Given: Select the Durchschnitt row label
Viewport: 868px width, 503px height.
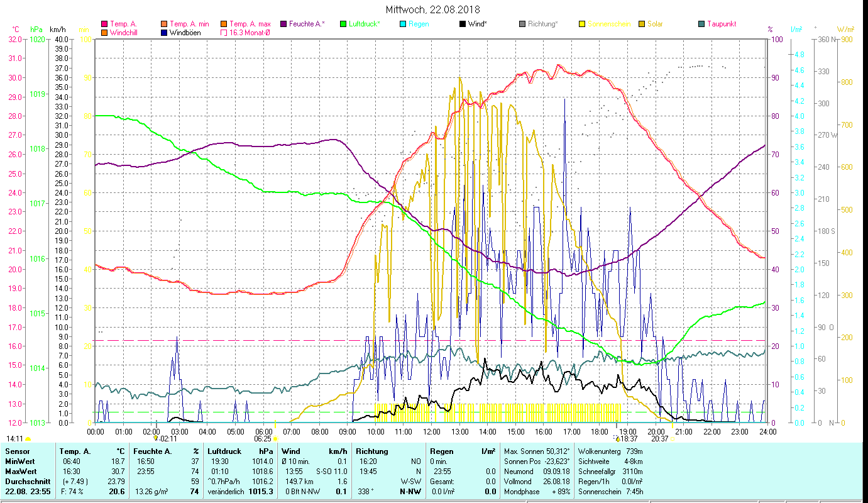Looking at the screenshot, I should [x=26, y=482].
